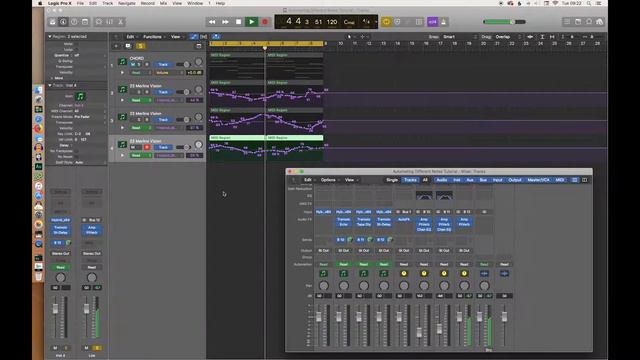Click the Fast Forward transport button
Image resolution: width=640 pixels, height=360 pixels.
pyautogui.click(x=225, y=22)
